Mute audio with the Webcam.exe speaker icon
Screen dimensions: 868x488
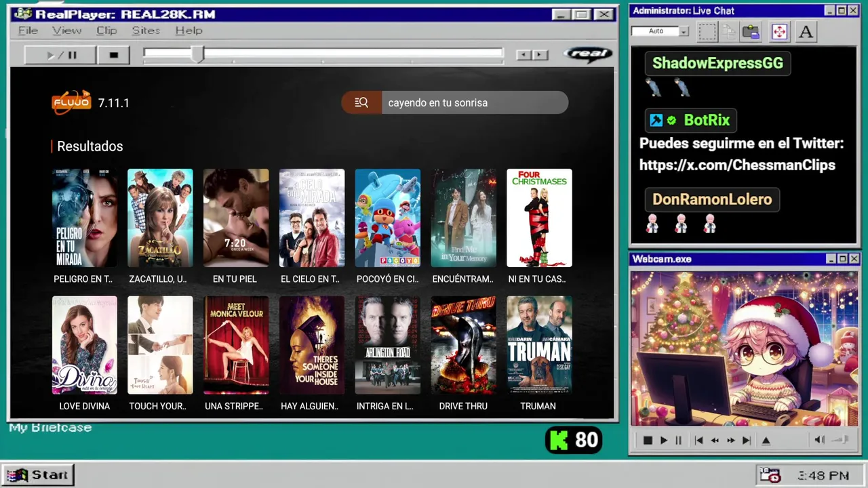point(820,440)
